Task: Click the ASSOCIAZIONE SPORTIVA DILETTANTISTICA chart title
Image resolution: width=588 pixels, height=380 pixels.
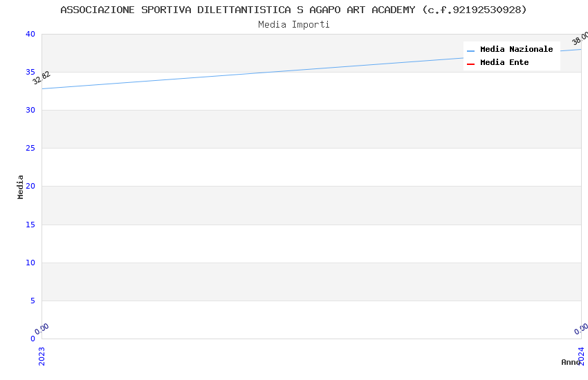Action: point(293,10)
